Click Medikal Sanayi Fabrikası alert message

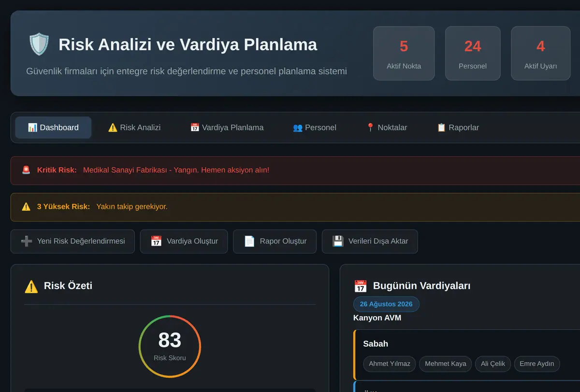[176, 170]
